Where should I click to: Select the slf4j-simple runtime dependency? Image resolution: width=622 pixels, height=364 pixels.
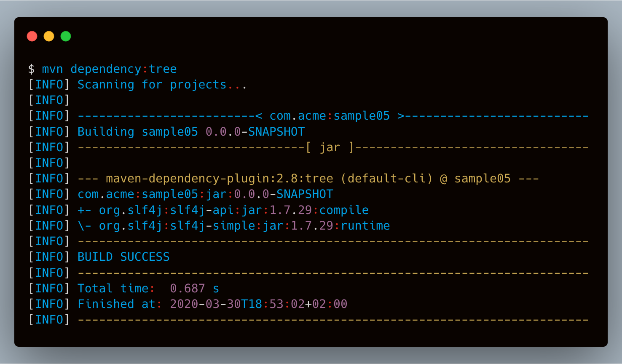click(244, 226)
